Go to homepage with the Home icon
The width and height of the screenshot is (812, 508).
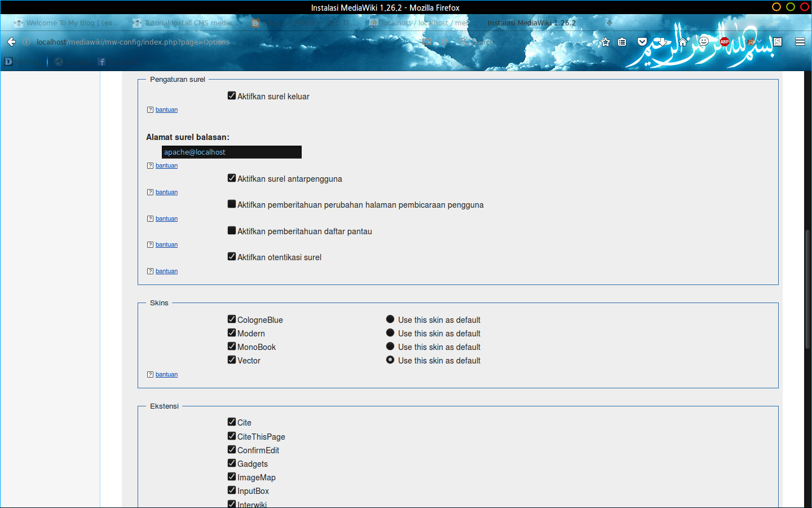coord(682,42)
